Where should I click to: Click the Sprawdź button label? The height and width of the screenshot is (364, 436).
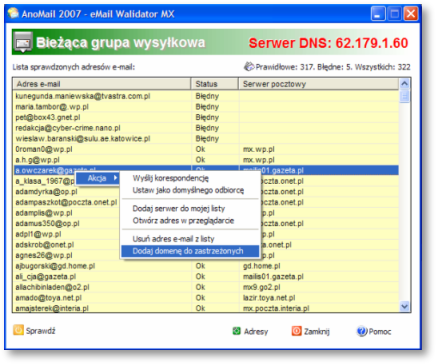(41, 331)
